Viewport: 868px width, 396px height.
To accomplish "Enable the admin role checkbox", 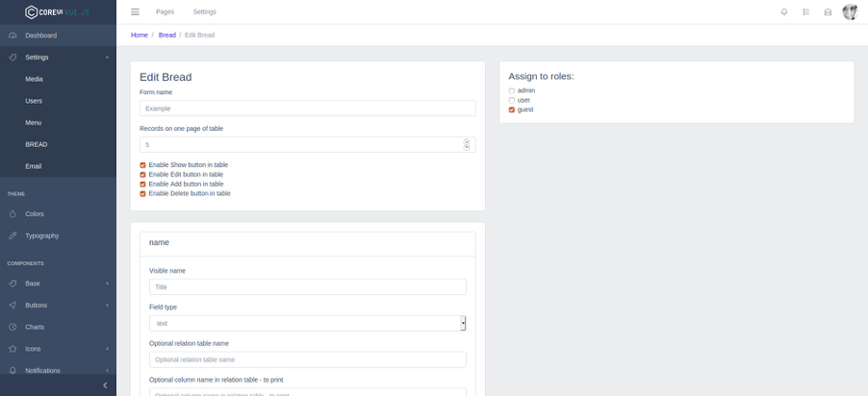I will point(512,90).
